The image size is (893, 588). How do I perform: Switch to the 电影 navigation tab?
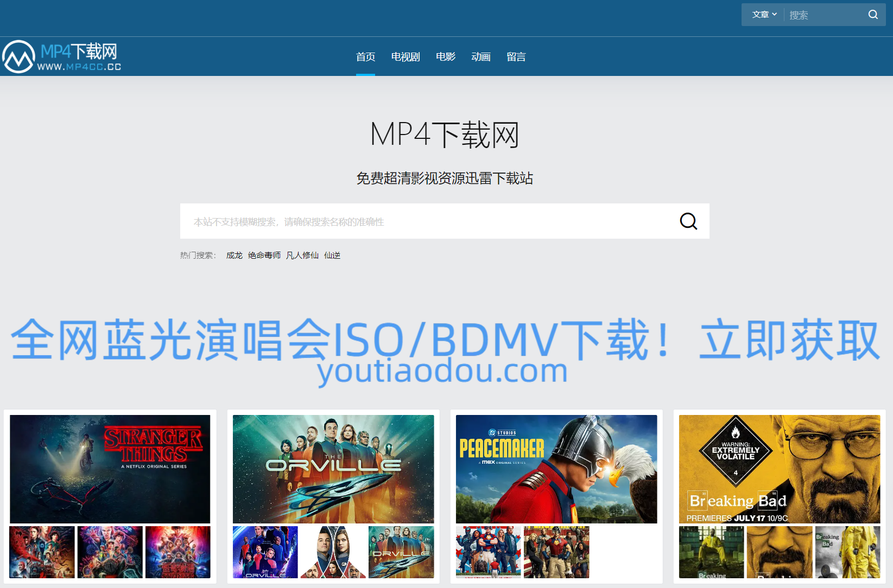coord(445,56)
